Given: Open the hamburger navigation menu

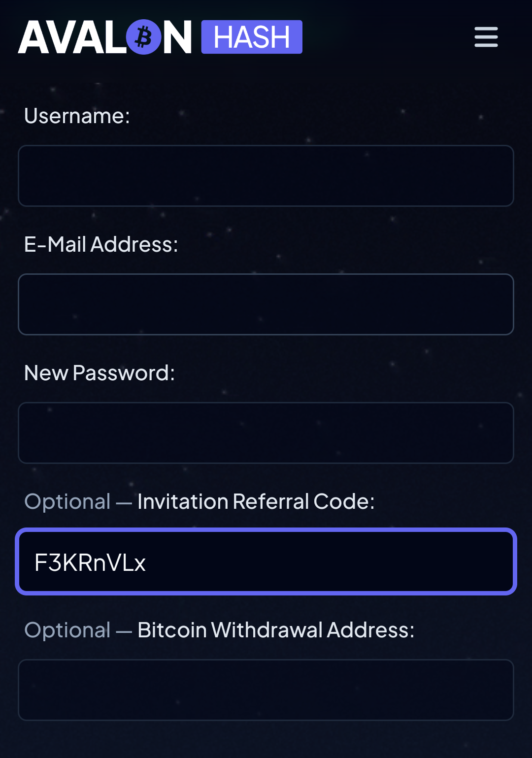Looking at the screenshot, I should pos(486,37).
